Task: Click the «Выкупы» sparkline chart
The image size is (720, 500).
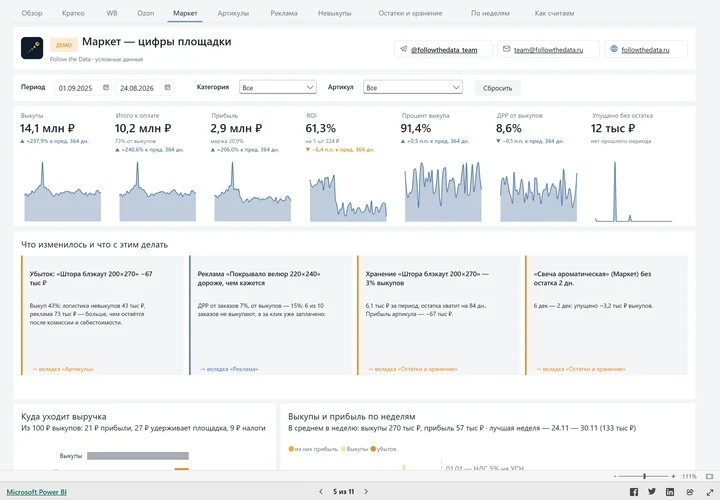Action: point(62,191)
